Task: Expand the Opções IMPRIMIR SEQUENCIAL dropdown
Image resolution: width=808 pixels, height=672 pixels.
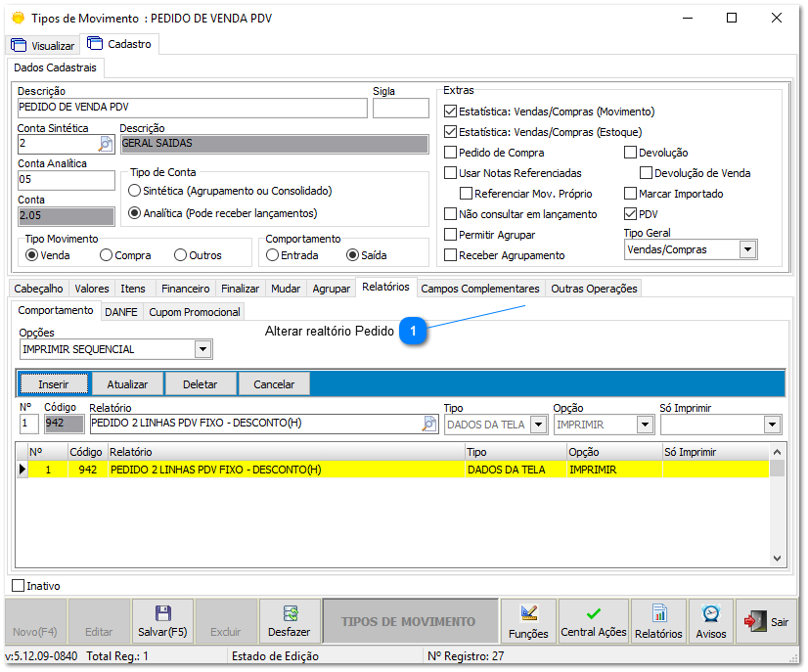Action: [x=202, y=348]
